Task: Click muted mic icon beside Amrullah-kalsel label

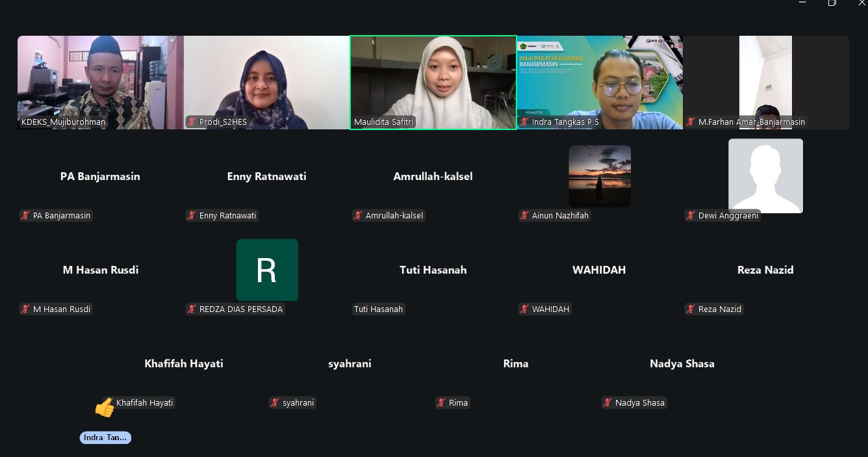Action: coord(358,216)
